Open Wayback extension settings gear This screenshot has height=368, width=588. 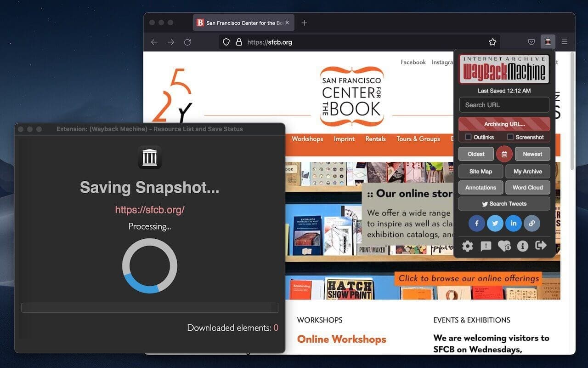pyautogui.click(x=468, y=246)
